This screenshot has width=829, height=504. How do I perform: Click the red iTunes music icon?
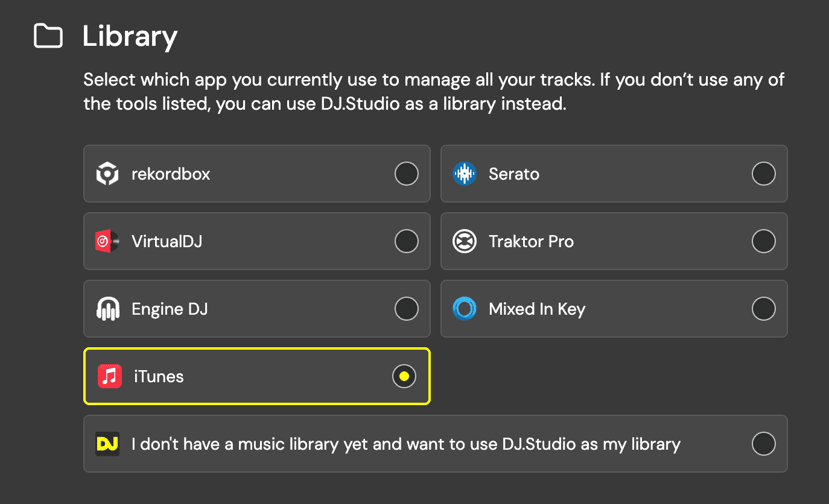tap(109, 376)
